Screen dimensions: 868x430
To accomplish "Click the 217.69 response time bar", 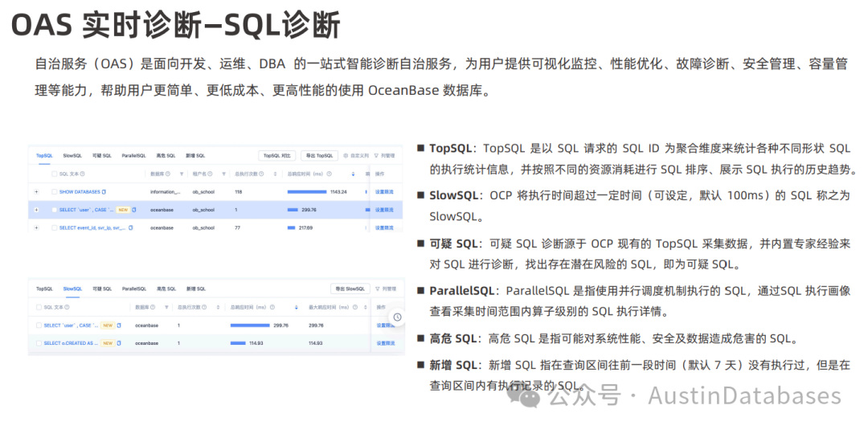I will coord(291,228).
